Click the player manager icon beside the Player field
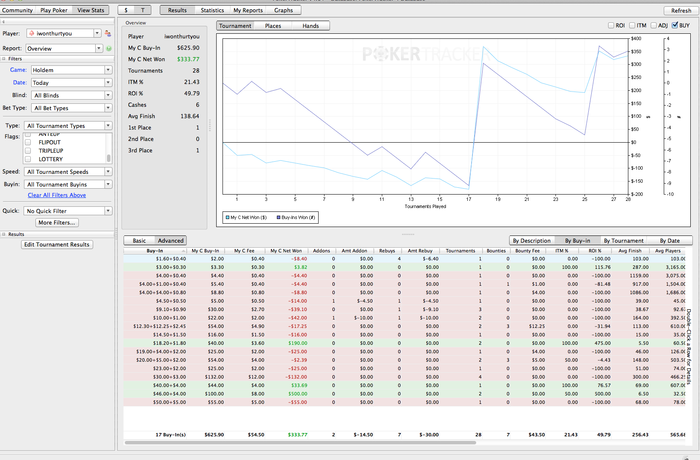The image size is (700, 460). click(x=108, y=33)
